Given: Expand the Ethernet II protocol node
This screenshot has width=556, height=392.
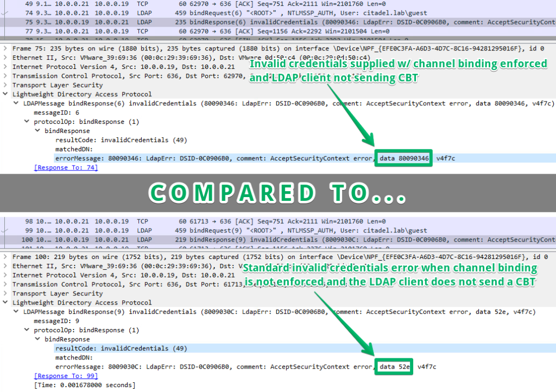Looking at the screenshot, I should pos(4,57).
